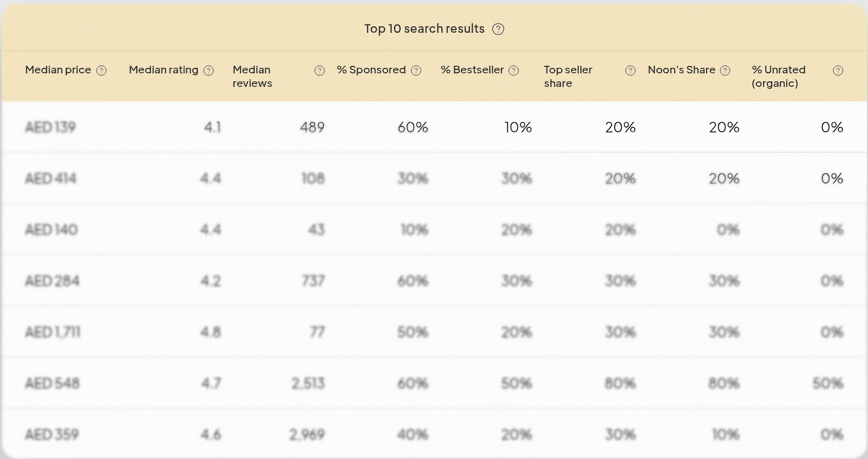Click % Unrated (organic) column header
868x459 pixels.
click(x=779, y=77)
